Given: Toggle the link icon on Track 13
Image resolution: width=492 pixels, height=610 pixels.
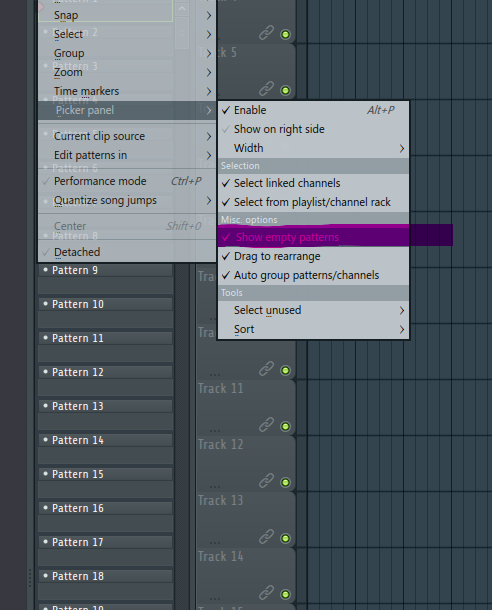Looking at the screenshot, I should coord(266,537).
